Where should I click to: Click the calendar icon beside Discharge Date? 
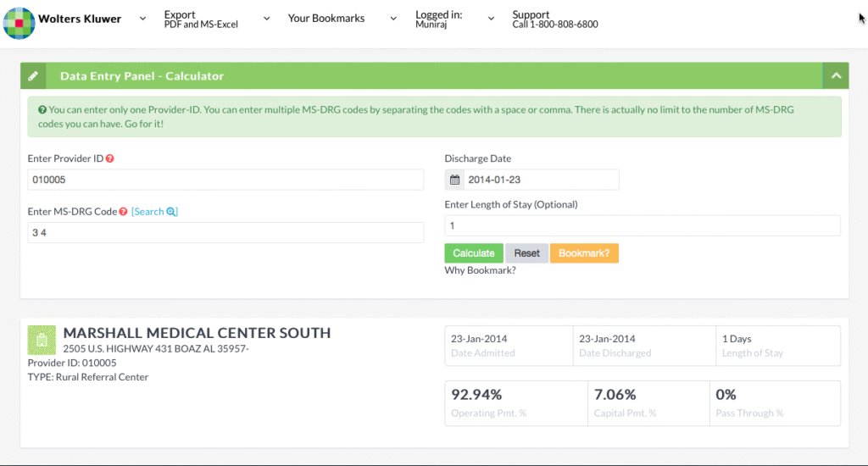tap(454, 180)
